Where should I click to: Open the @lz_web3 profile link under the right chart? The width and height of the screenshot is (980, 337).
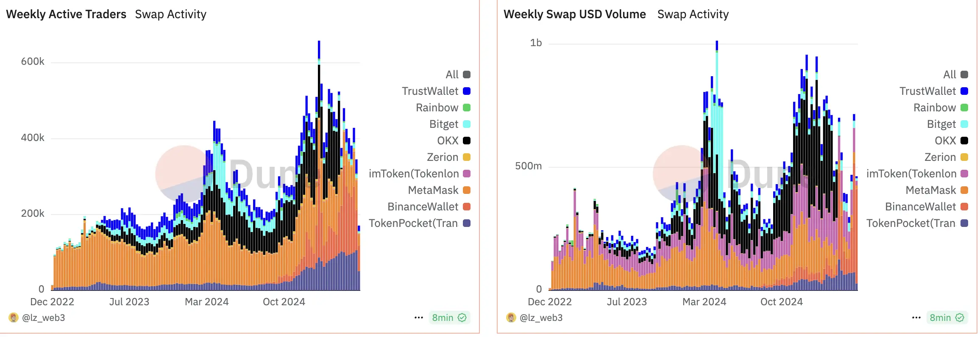coord(541,318)
